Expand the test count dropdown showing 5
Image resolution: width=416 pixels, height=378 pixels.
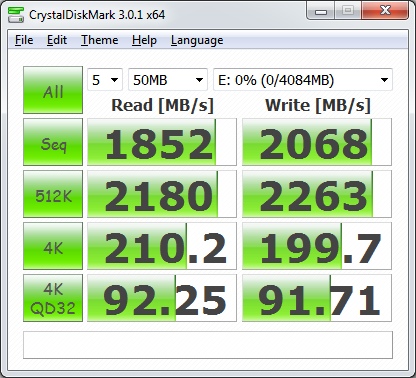click(x=105, y=80)
